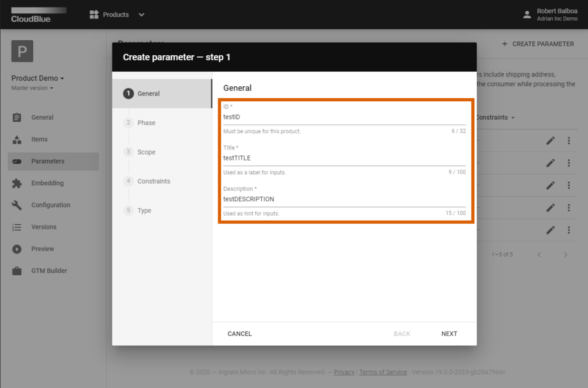This screenshot has width=588, height=388.
Task: Click the Items shapes icon
Action: 17,139
